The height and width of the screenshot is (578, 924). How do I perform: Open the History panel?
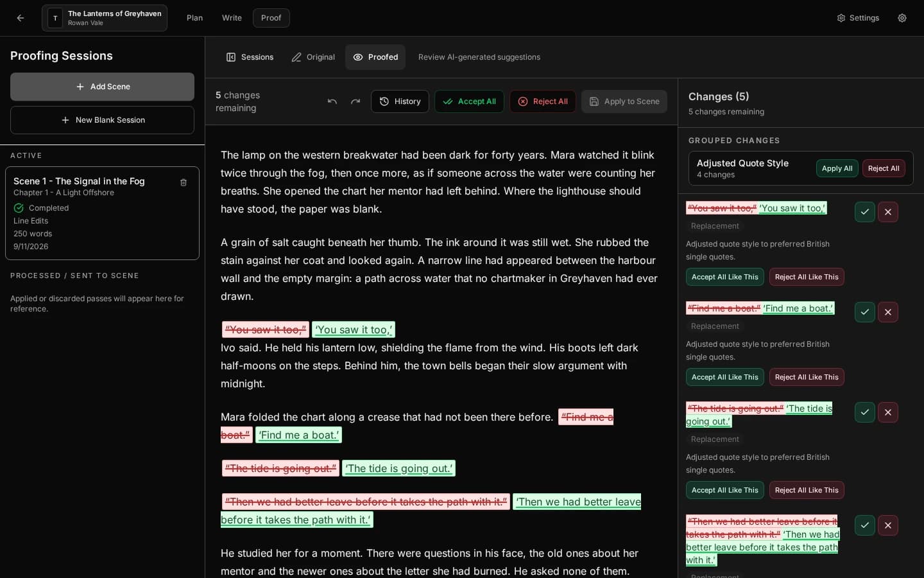pyautogui.click(x=400, y=101)
